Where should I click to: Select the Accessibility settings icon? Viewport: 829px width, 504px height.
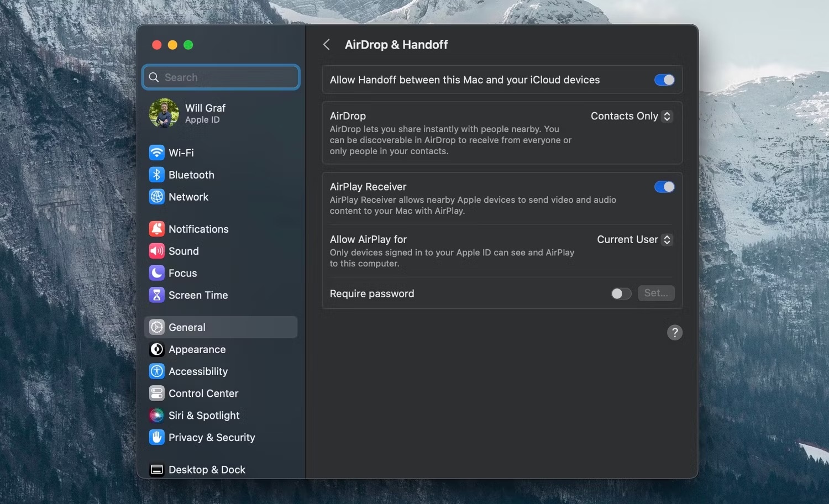click(x=156, y=371)
